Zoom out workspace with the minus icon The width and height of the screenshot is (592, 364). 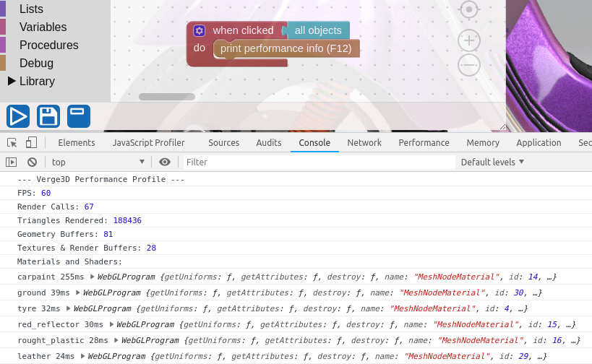[x=469, y=65]
